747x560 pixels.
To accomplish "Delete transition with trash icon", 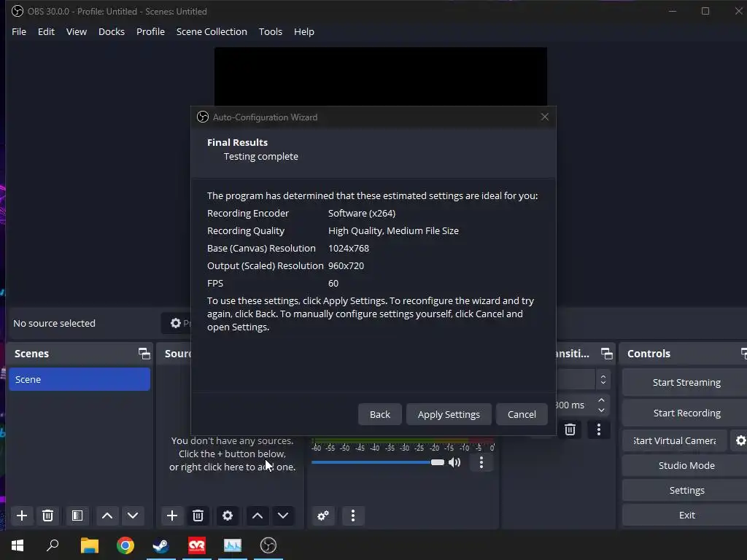I will tap(570, 429).
